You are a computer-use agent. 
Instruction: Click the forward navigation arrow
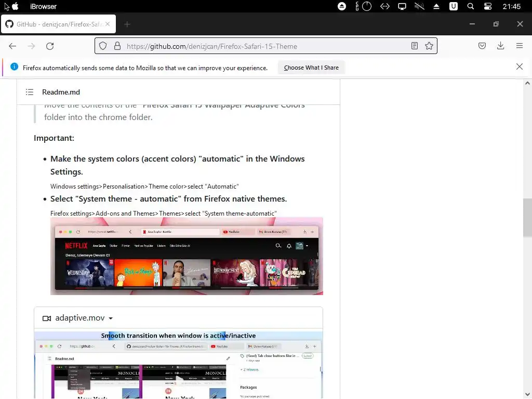point(31,46)
